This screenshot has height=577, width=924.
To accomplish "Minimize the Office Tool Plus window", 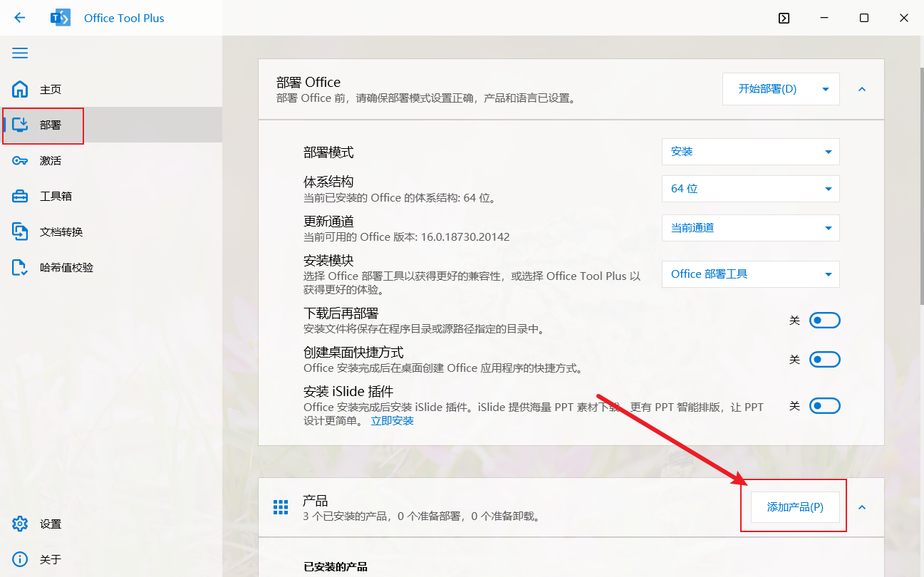I will (x=824, y=18).
